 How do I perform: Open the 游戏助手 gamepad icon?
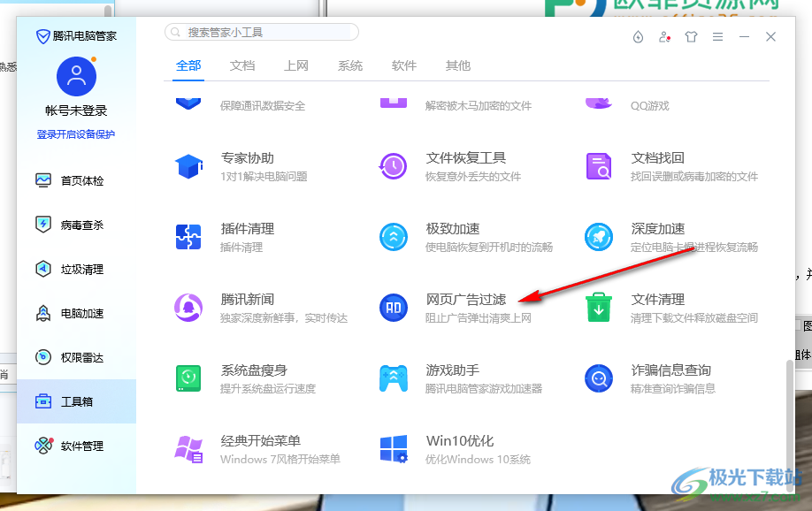pos(394,378)
